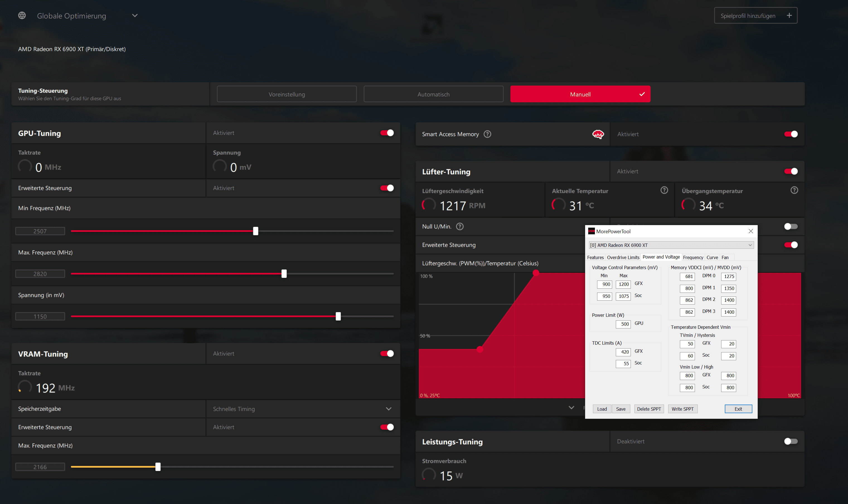The width and height of the screenshot is (848, 504).
Task: Click the VRAM Max. Frequenz slider handle
Action: pos(158,467)
